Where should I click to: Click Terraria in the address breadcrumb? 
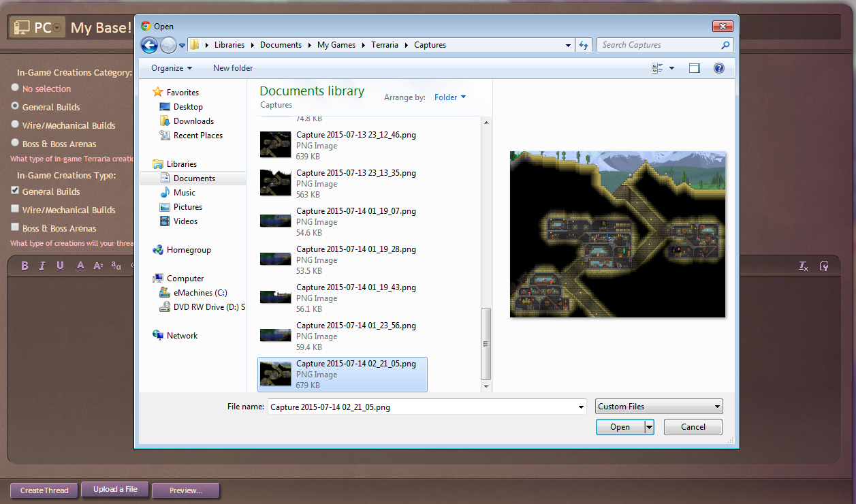(x=385, y=45)
